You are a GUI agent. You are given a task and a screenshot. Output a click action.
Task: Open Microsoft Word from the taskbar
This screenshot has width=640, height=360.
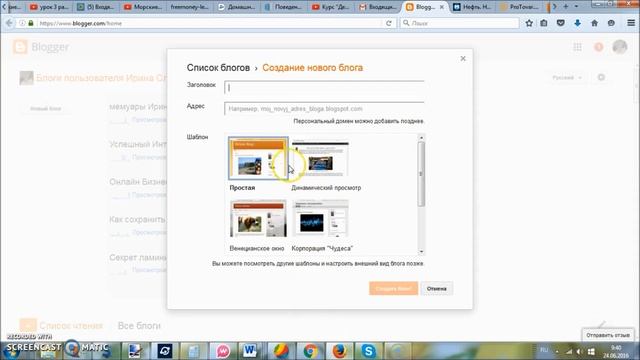pos(249,351)
